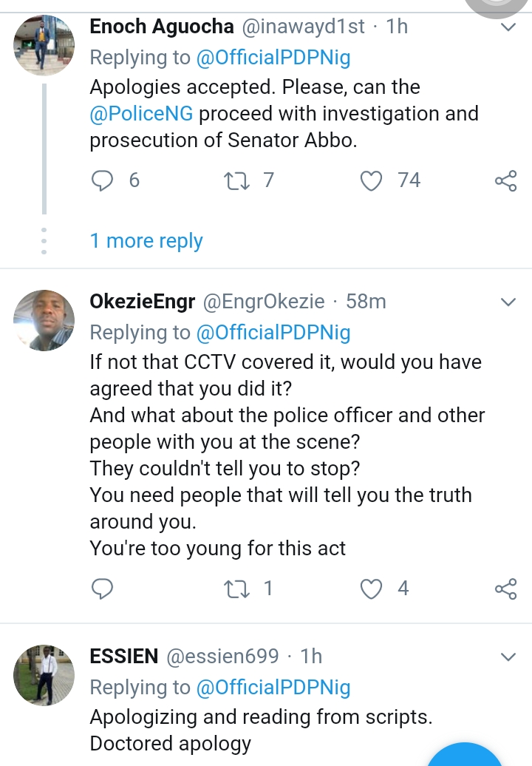Share OkezieEngr's tweet
Screen dimensions: 532x766
505,589
